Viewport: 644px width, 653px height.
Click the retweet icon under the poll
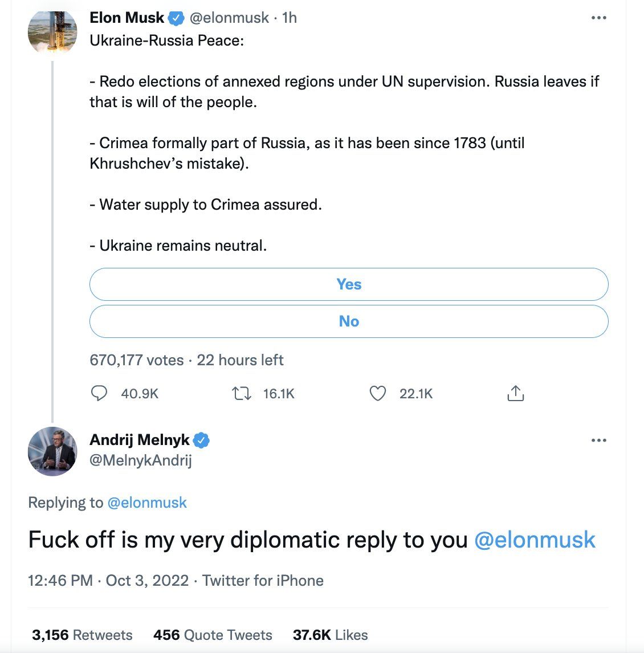pyautogui.click(x=242, y=393)
